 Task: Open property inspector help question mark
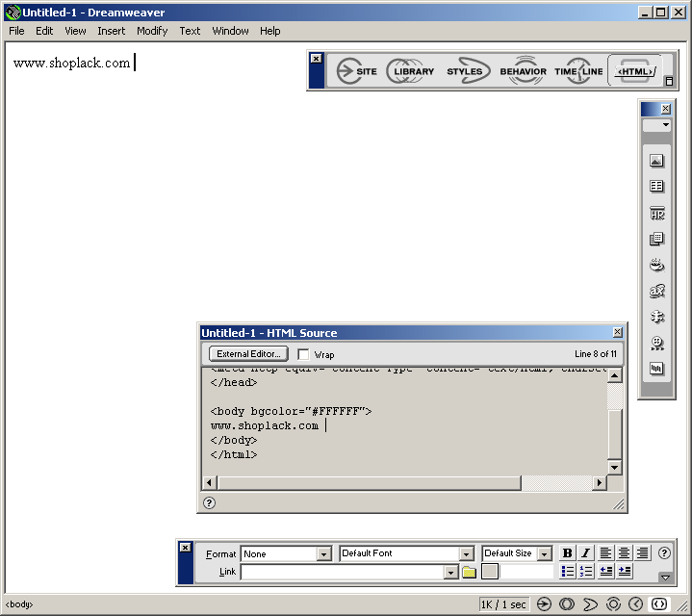point(664,552)
